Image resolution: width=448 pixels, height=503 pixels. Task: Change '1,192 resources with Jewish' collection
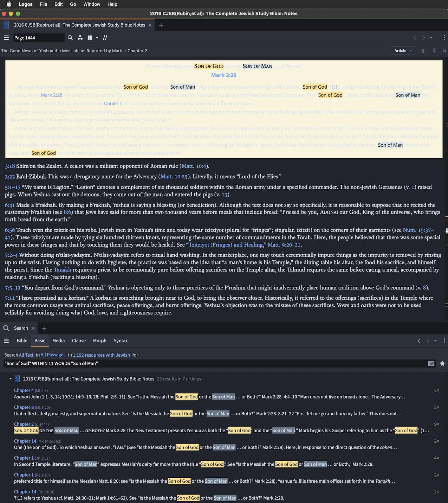pos(101,355)
